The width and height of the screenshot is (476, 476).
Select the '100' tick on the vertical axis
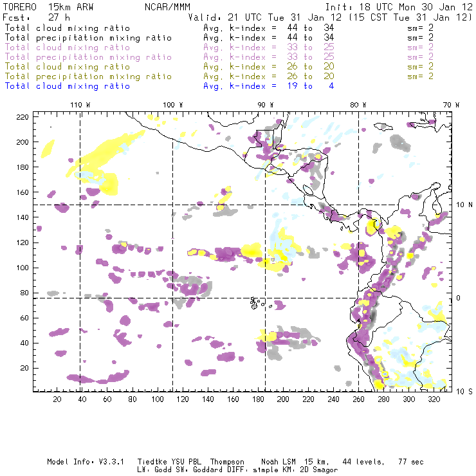click(23, 268)
